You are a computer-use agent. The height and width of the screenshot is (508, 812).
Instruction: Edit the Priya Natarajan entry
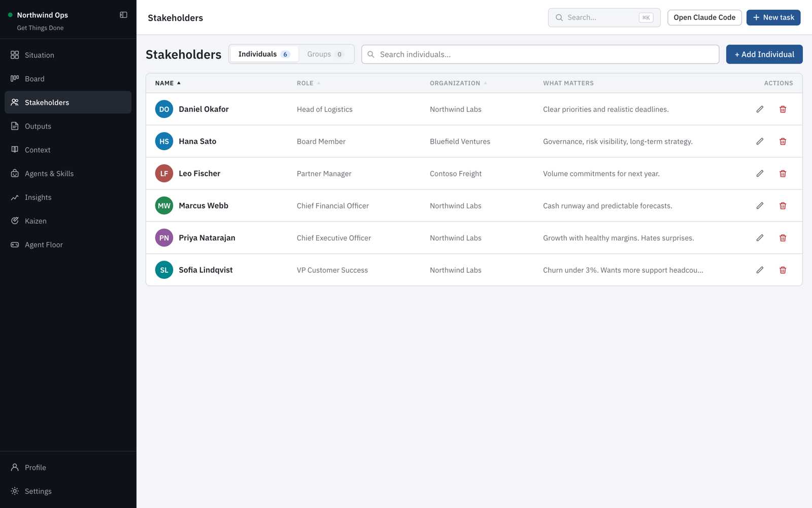coord(760,238)
